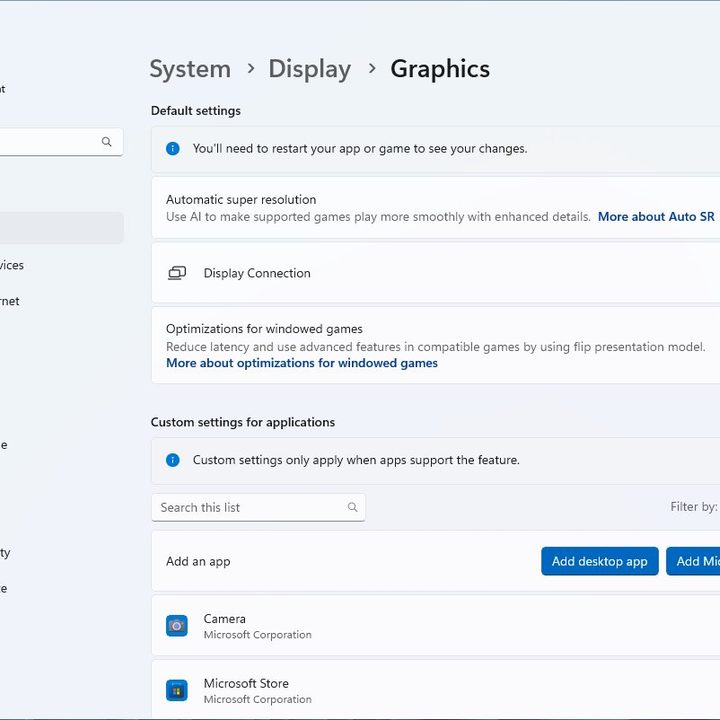Select the highlighted sidebar navigation item
The width and height of the screenshot is (720, 720).
[62, 228]
